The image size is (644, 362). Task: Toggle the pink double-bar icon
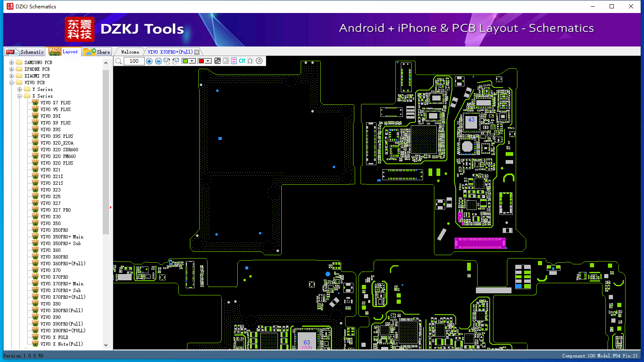point(234,61)
